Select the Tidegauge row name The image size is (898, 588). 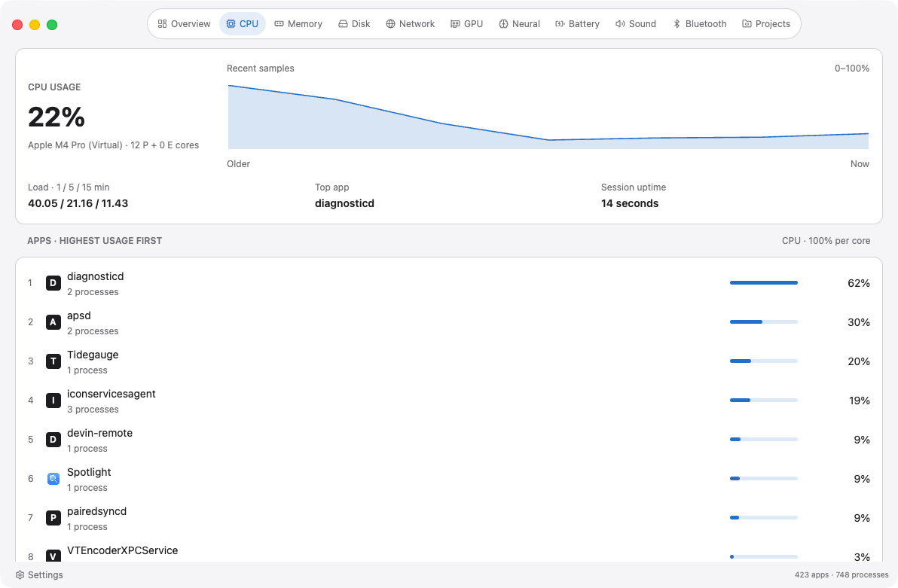[x=93, y=355]
